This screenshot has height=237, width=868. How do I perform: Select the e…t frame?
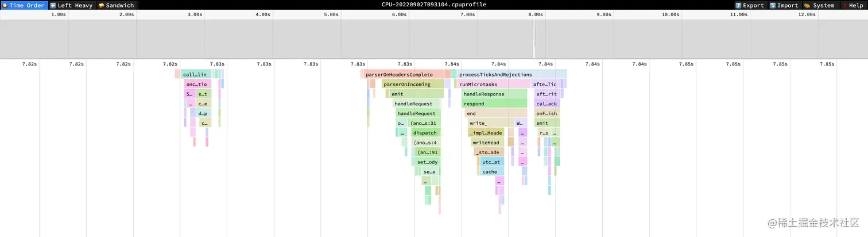[x=203, y=94]
